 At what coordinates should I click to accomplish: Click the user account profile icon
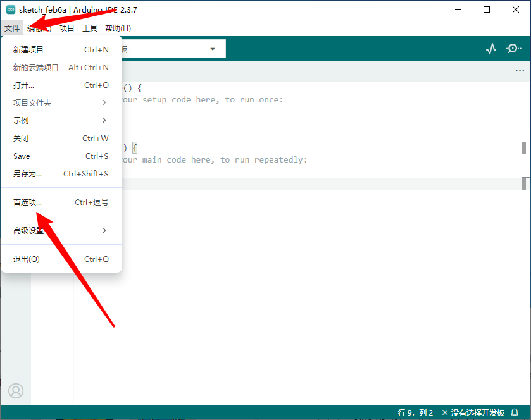pos(16,391)
